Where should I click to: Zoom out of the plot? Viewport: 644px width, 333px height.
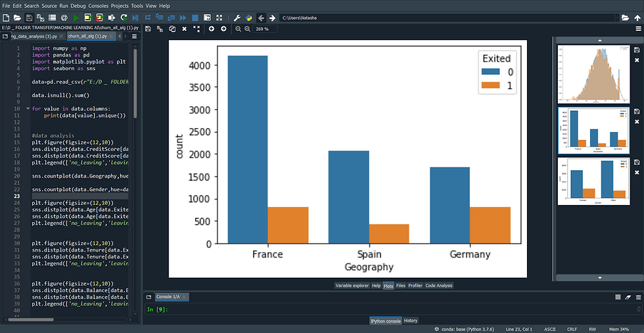click(238, 29)
